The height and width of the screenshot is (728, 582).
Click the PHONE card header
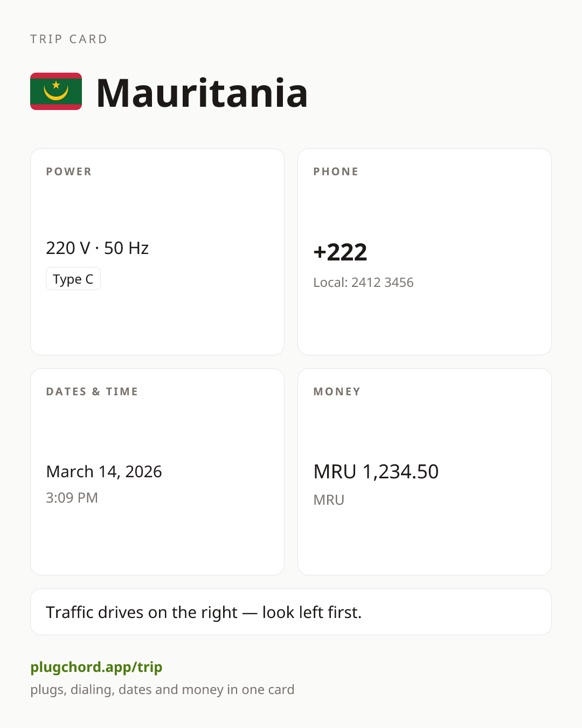click(336, 171)
